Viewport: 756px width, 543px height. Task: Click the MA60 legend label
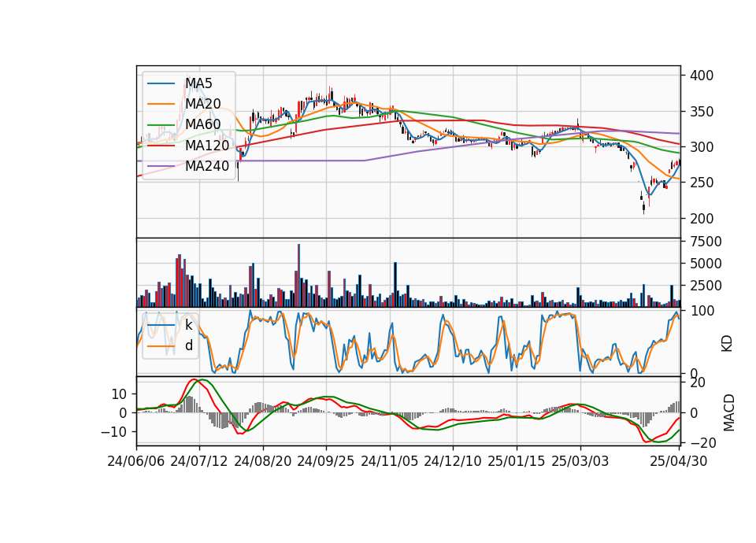coord(203,124)
